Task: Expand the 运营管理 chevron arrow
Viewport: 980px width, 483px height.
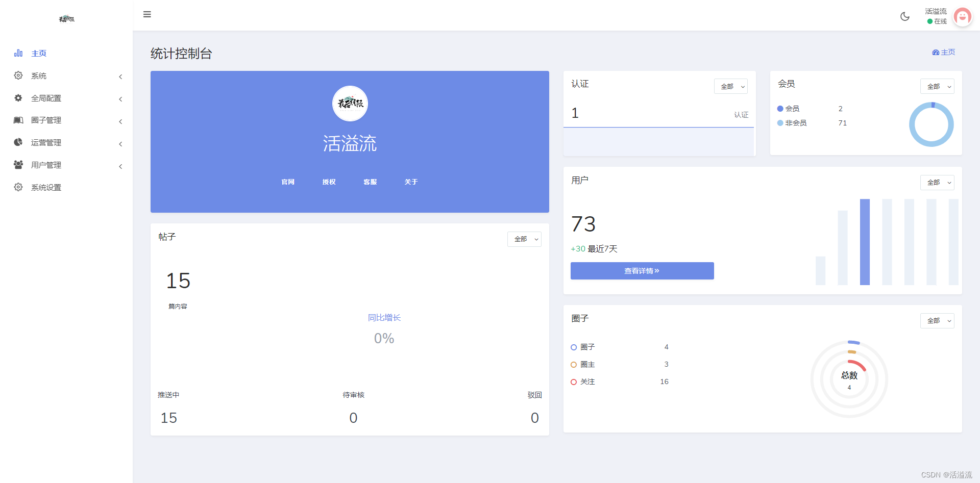Action: click(120, 144)
